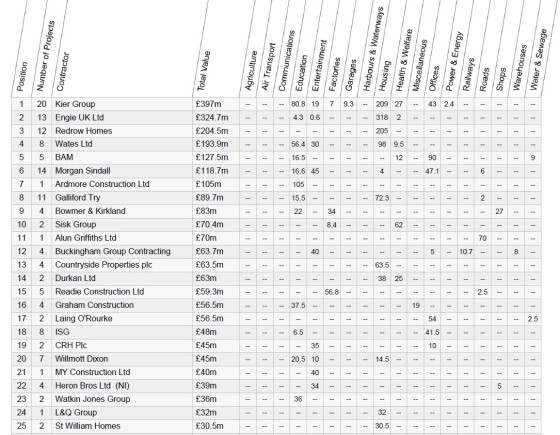Click CRH Plc contractor name
The height and width of the screenshot is (435, 560).
pyautogui.click(x=71, y=345)
